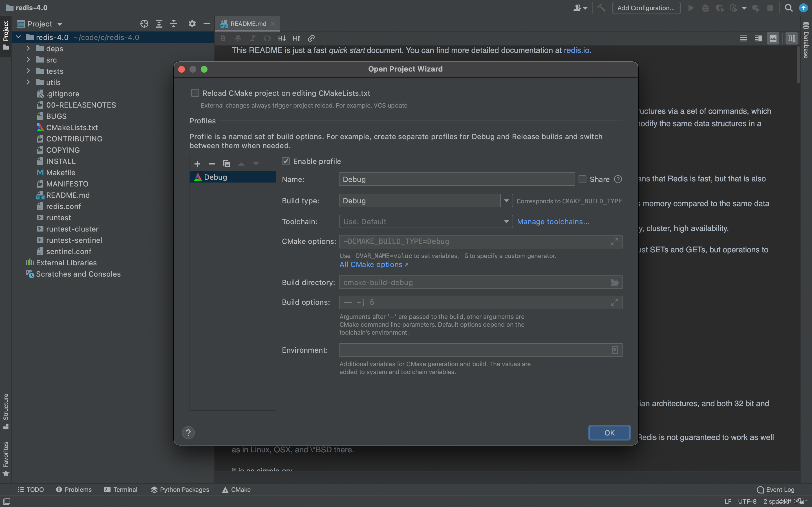Screen dimensions: 812x507
Task: Click the remove profile minus icon
Action: (x=212, y=164)
